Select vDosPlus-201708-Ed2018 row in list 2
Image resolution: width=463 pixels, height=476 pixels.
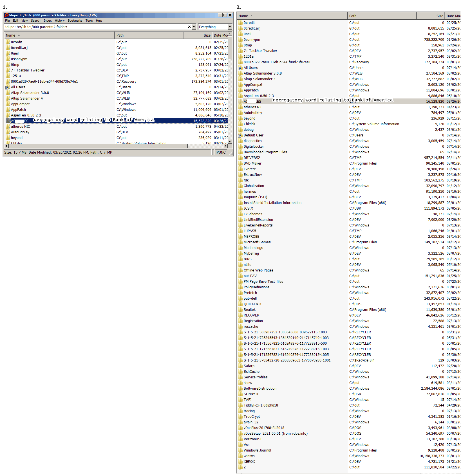pyautogui.click(x=349, y=428)
